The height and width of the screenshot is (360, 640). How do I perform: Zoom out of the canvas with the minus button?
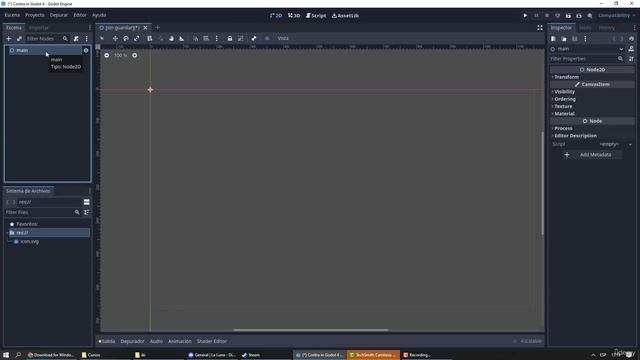(x=107, y=55)
